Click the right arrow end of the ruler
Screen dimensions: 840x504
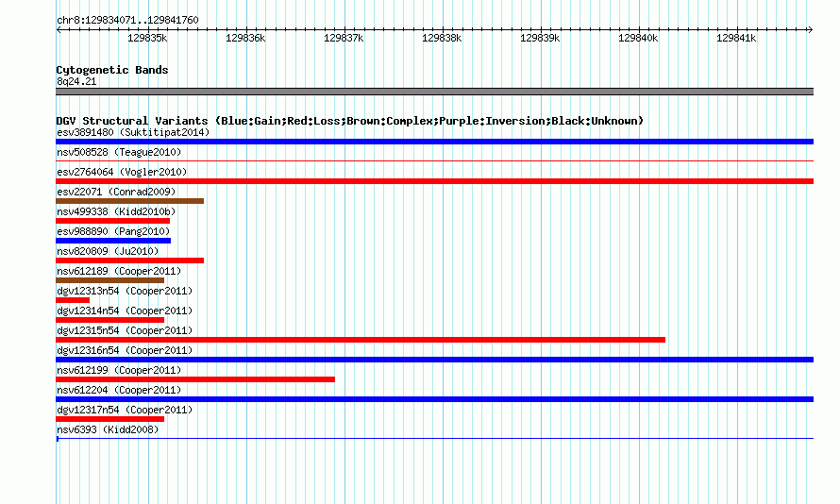click(811, 29)
